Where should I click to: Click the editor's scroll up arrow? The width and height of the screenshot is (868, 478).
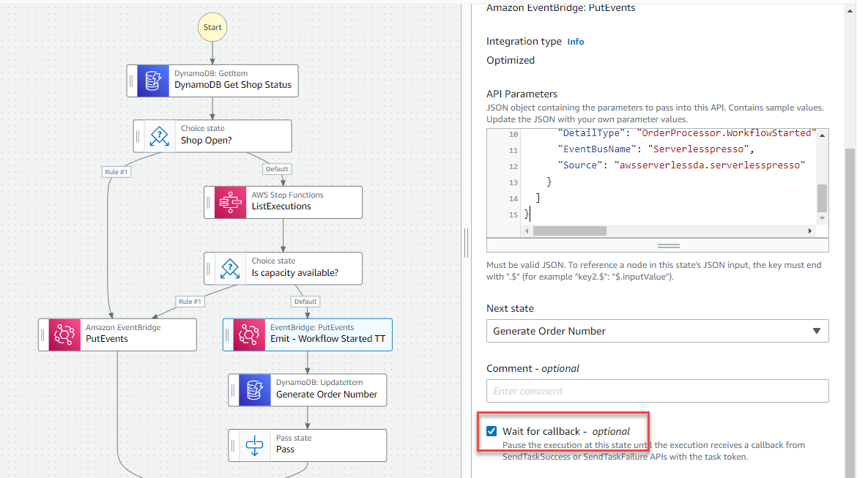point(822,135)
